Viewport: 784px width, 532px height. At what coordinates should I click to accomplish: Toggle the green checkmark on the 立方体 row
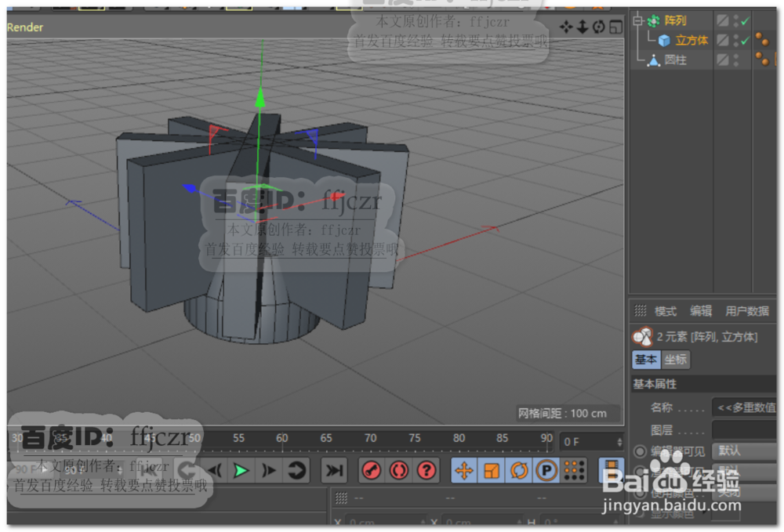point(745,41)
